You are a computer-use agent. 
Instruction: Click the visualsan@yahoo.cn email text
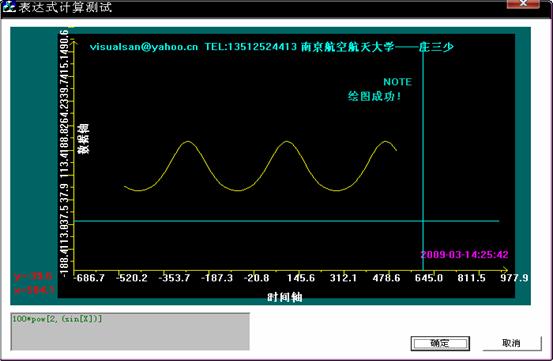point(144,47)
